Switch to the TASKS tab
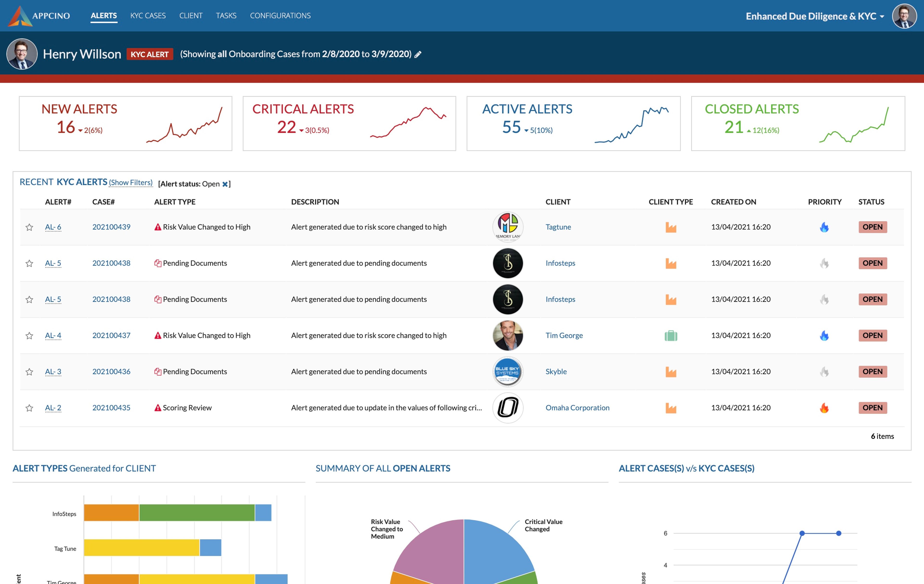 (x=226, y=16)
